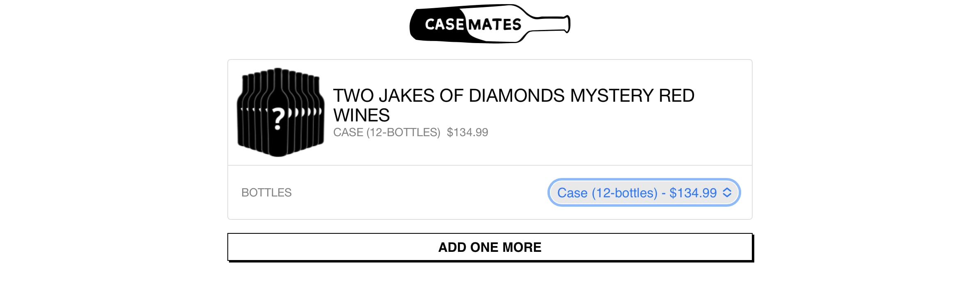
Task: Click the black "MATES" text in logo
Action: pos(495,25)
